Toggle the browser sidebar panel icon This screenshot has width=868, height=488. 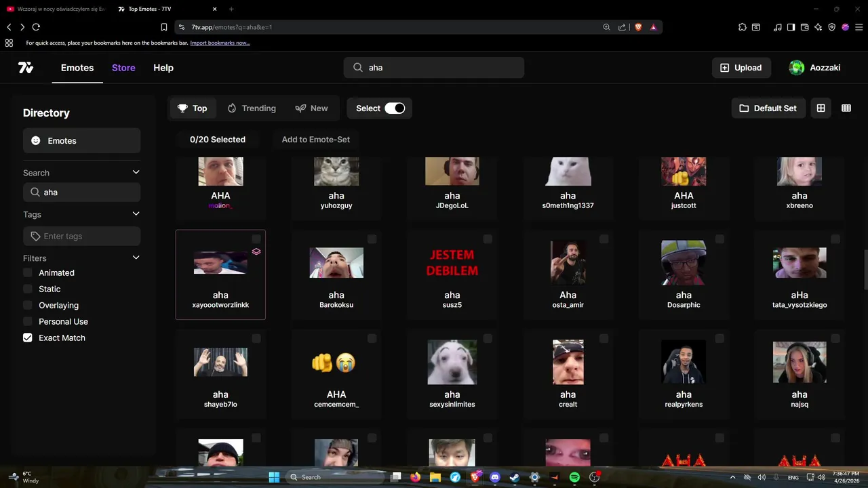tap(791, 27)
